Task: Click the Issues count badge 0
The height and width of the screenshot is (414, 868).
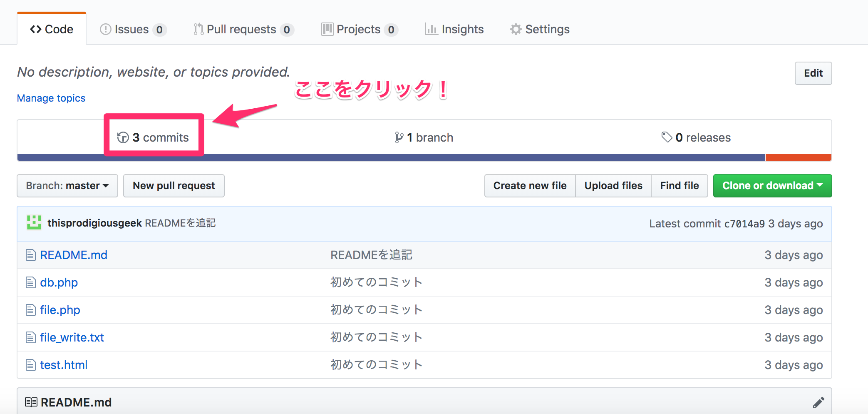Action: [x=159, y=30]
